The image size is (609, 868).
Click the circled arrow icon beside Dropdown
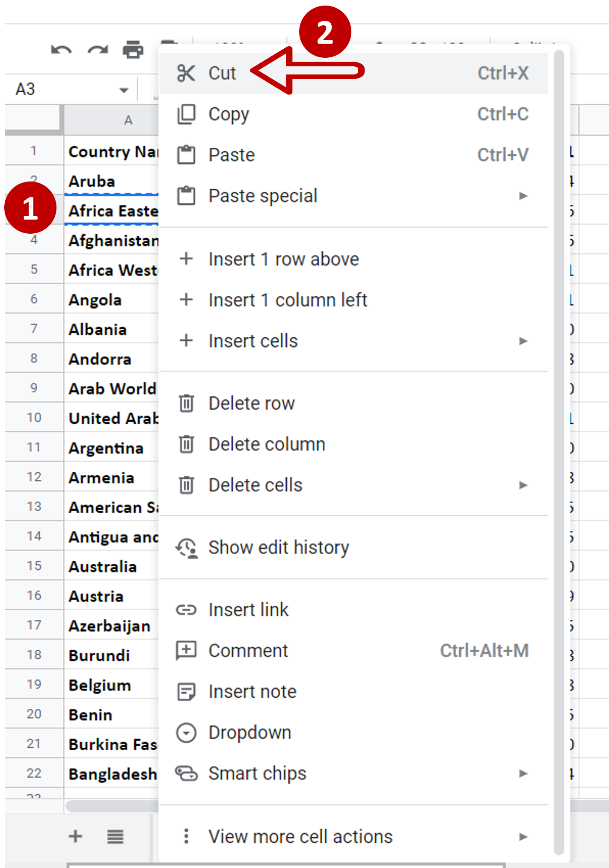[186, 733]
